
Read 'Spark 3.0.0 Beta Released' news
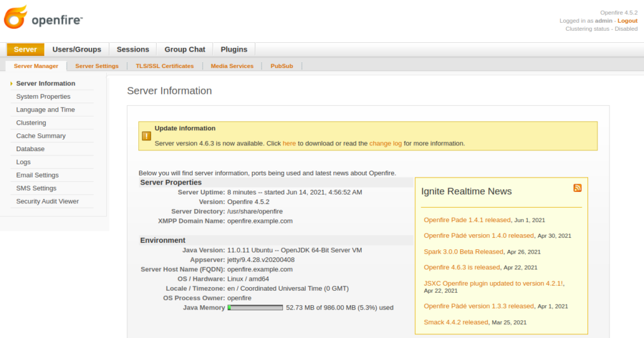[x=464, y=252]
